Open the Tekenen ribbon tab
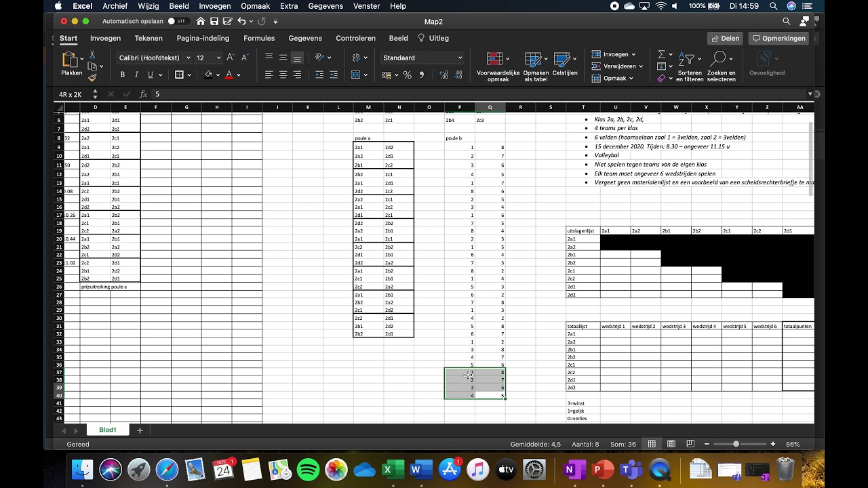The image size is (868, 488). pyautogui.click(x=149, y=39)
